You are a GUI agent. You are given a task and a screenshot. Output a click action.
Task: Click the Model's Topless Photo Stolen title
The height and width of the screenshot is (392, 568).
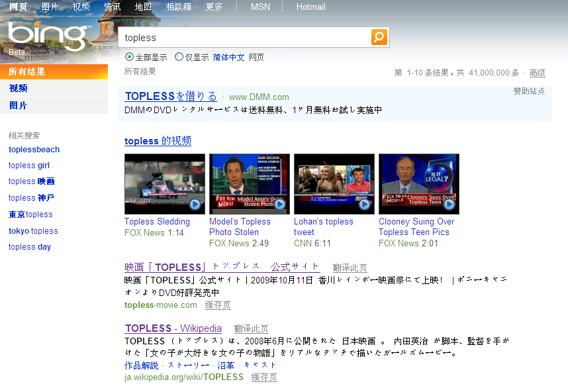click(240, 227)
